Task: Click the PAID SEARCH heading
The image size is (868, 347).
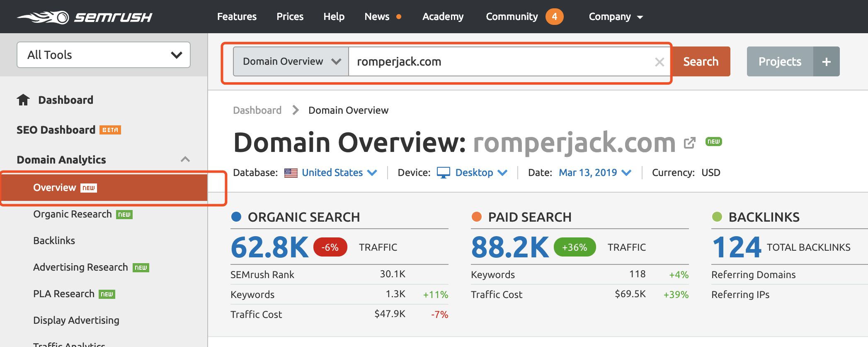Action: pyautogui.click(x=530, y=217)
